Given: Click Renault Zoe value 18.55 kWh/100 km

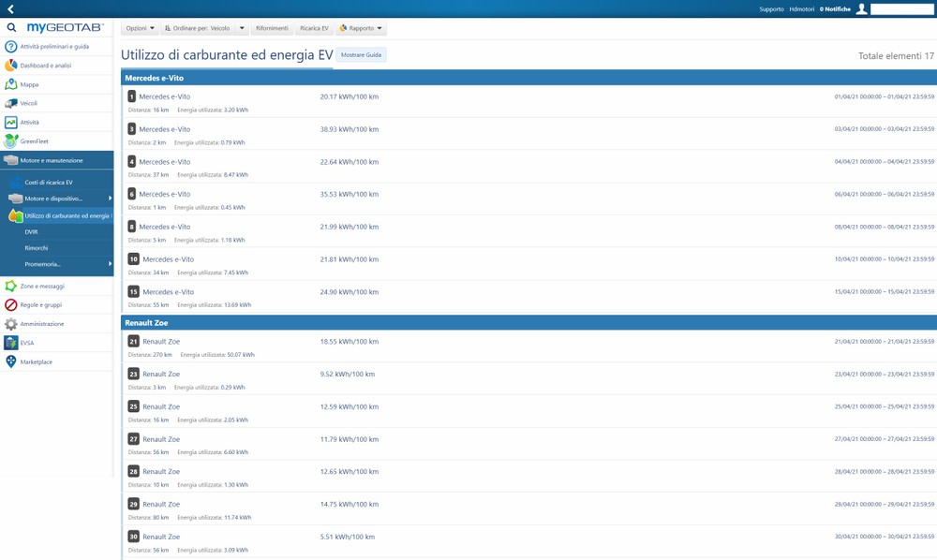Looking at the screenshot, I should [349, 342].
